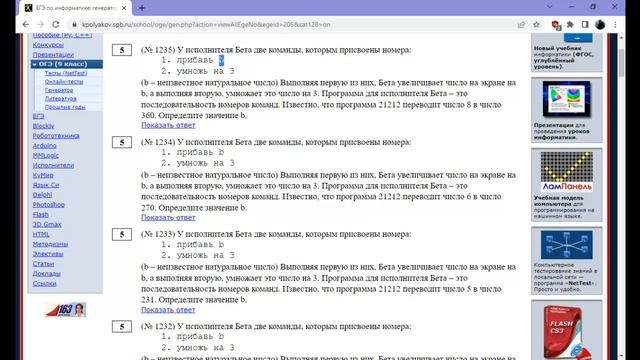Open the Extensions puzzle icon
640x360 pixels.
tap(570, 24)
